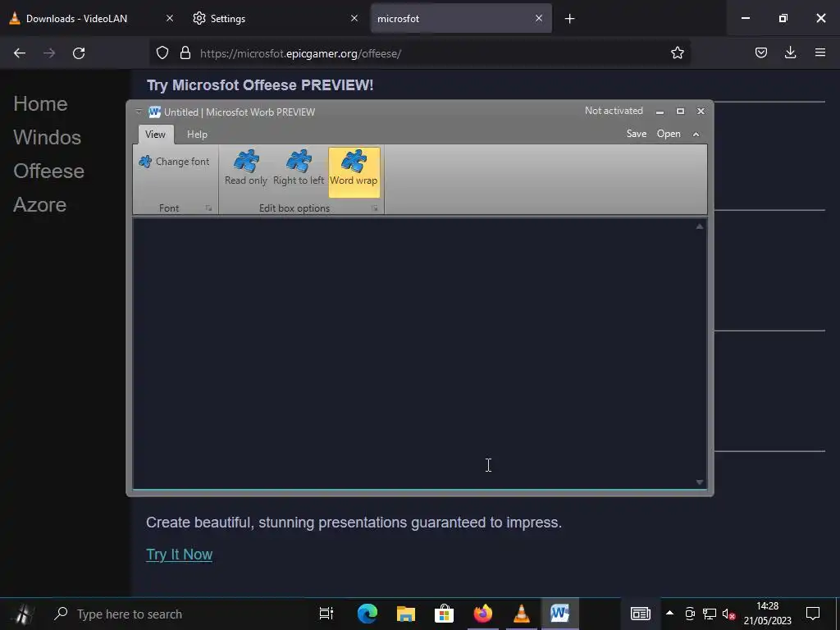The image size is (840, 630).
Task: Click Open in Microsfot Worb
Action: coord(669,134)
